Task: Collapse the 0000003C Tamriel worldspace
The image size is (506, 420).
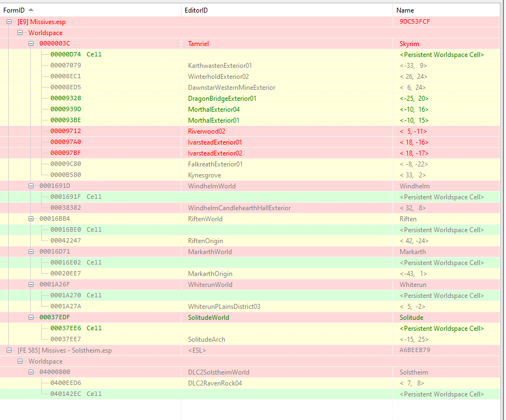Action: click(31, 43)
